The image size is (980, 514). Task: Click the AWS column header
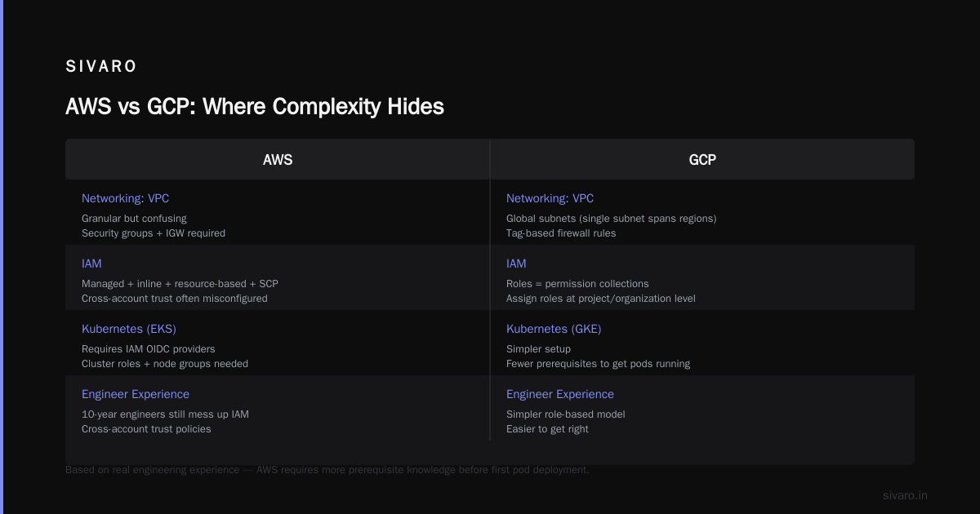[278, 160]
